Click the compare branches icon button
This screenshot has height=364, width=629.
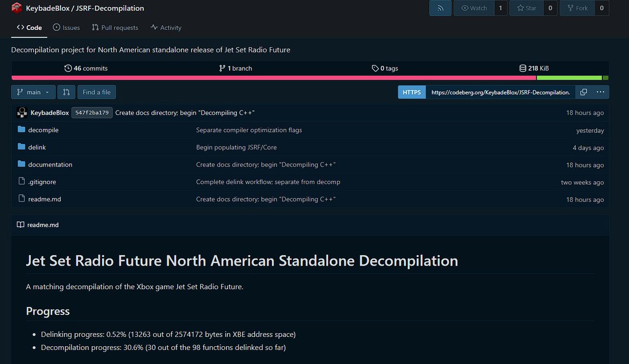pos(66,92)
